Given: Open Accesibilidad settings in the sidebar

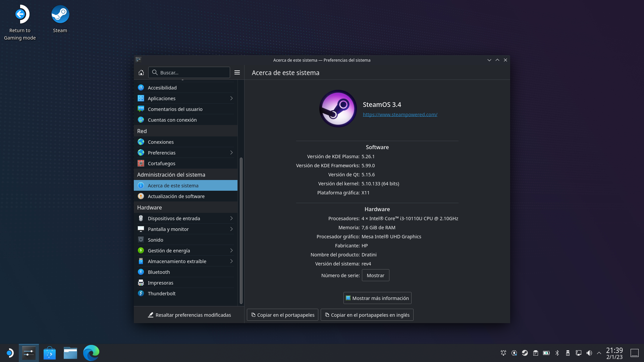Looking at the screenshot, I should pyautogui.click(x=162, y=87).
